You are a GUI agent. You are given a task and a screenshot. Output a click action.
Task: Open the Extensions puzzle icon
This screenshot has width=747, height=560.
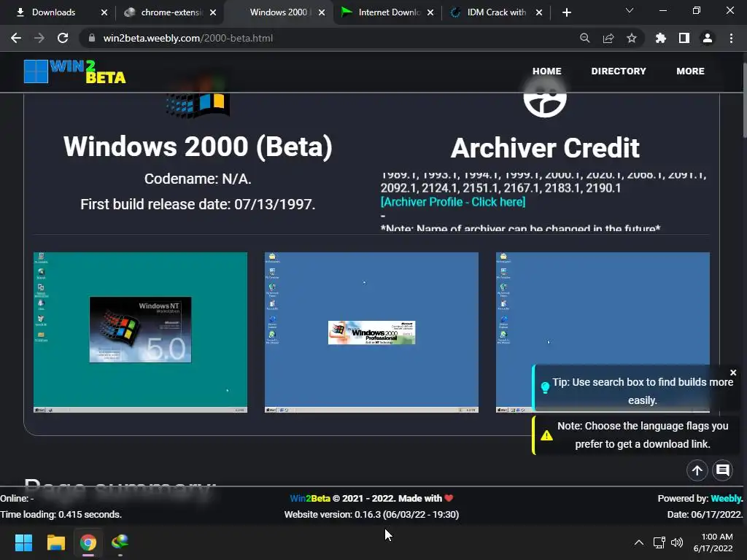[x=661, y=38]
